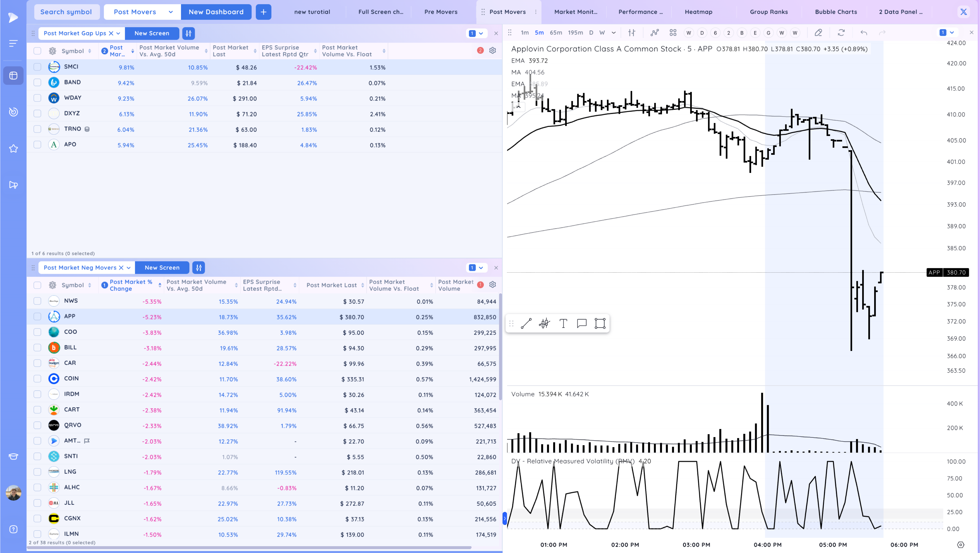The image size is (980, 553).
Task: Open the chart layout grid icon
Action: click(673, 33)
